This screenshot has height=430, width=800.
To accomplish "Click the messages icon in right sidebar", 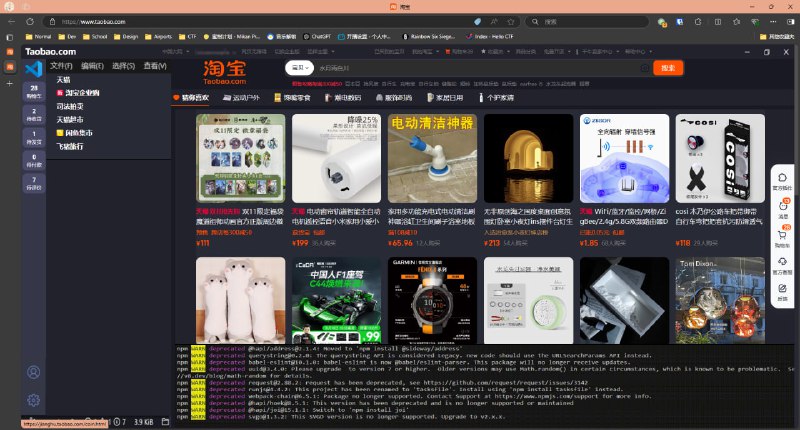I will (781, 206).
